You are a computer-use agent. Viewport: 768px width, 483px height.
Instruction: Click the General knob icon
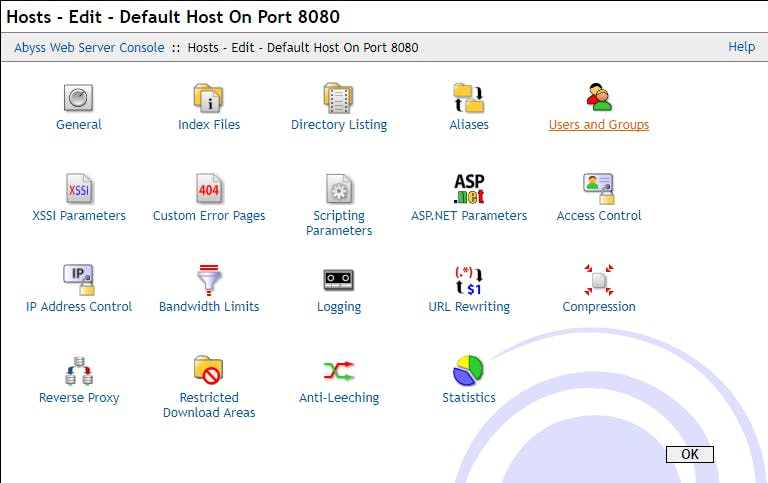coord(78,98)
